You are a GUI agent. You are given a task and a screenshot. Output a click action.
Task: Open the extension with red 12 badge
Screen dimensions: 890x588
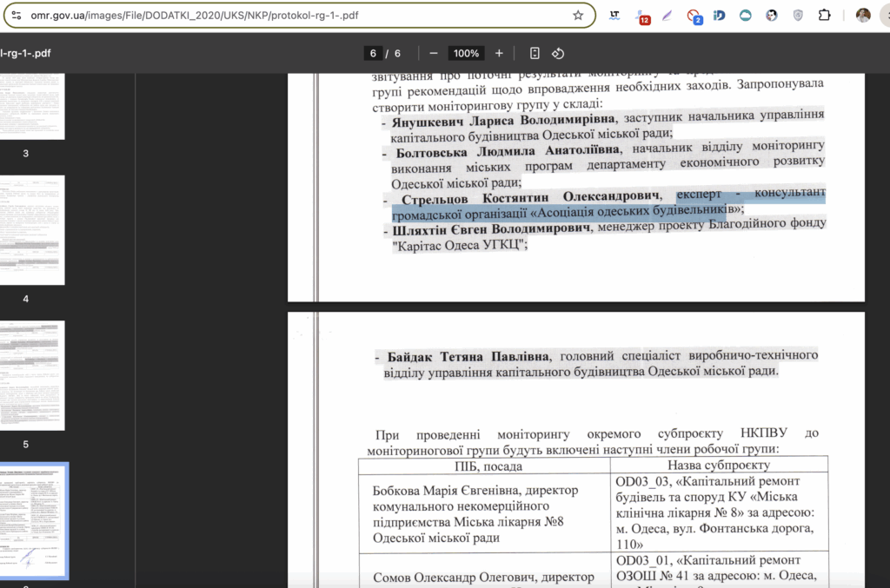pyautogui.click(x=642, y=17)
